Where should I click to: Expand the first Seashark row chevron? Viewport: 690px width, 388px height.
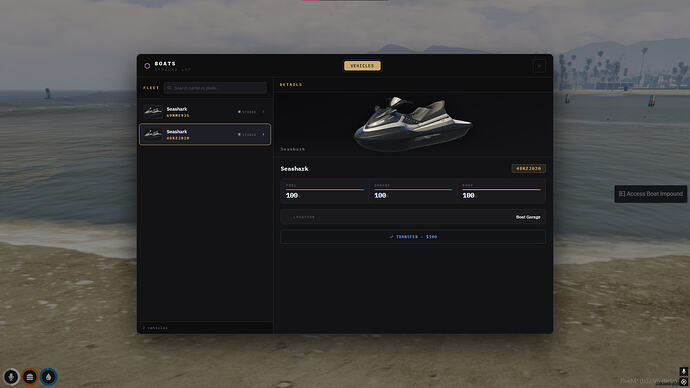click(264, 112)
